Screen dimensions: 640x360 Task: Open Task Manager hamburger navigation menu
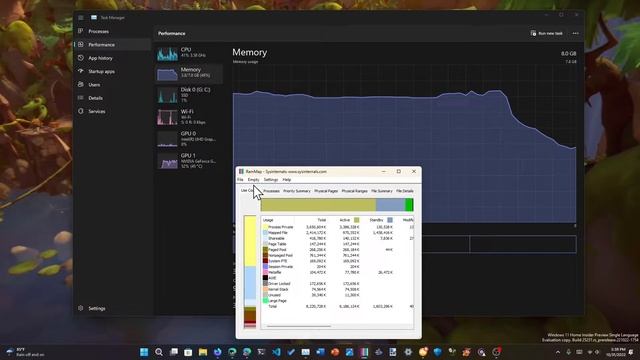point(80,18)
